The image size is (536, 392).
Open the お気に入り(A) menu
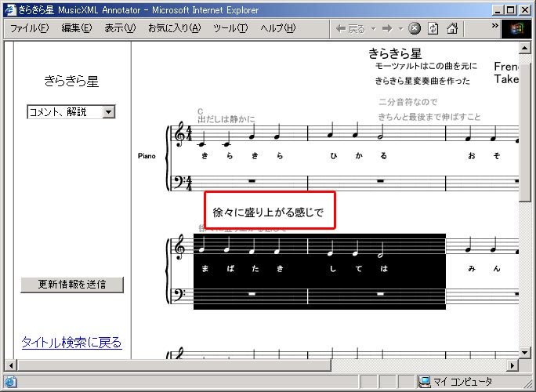point(175,28)
